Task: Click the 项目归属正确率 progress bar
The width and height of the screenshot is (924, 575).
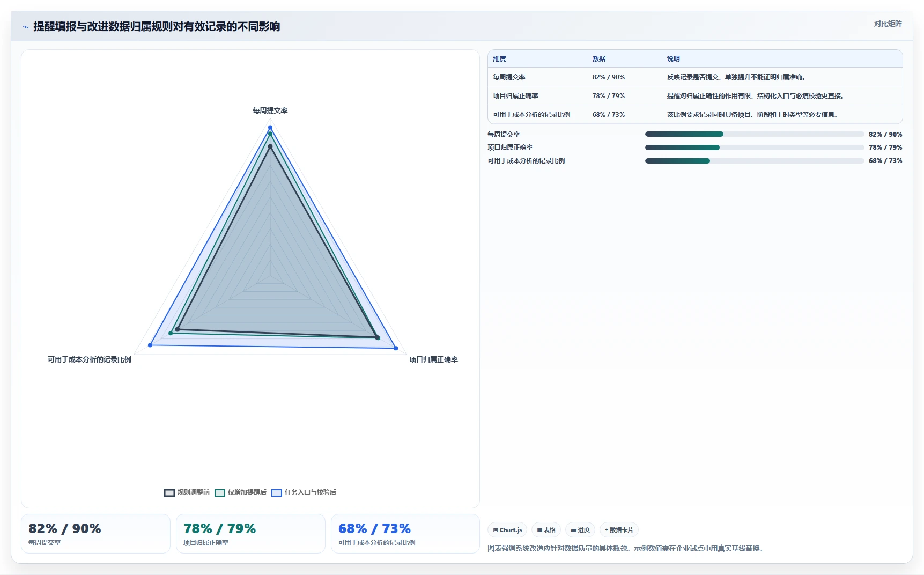Action: tap(754, 148)
